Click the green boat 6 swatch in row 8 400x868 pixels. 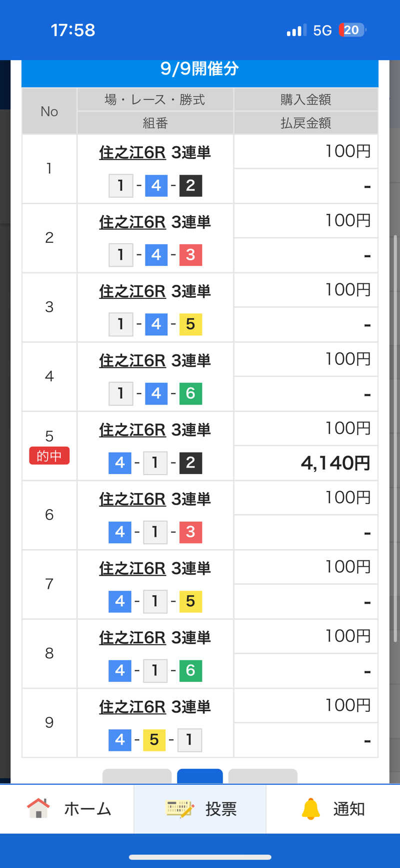190,670
